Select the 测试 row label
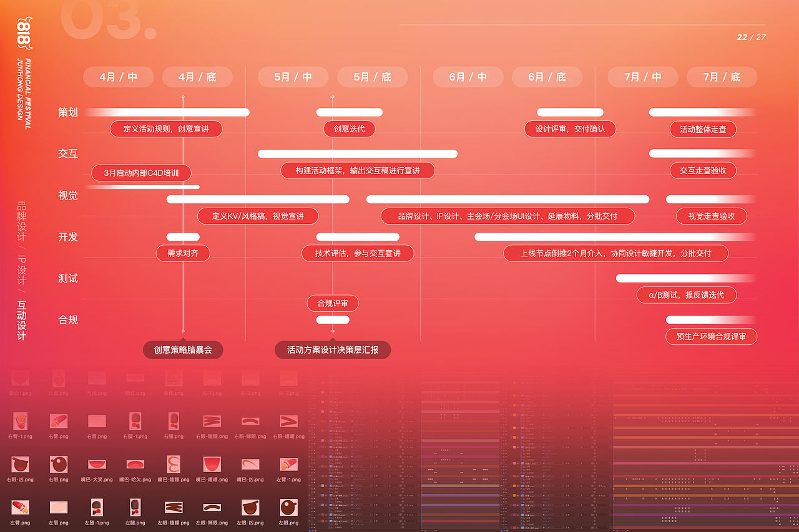799x532 pixels. pos(68,278)
